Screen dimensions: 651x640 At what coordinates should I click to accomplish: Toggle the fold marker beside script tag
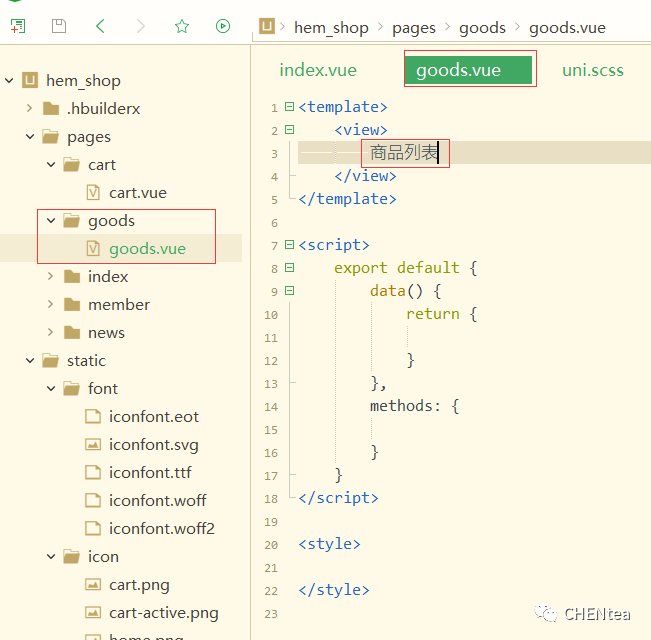tap(289, 245)
